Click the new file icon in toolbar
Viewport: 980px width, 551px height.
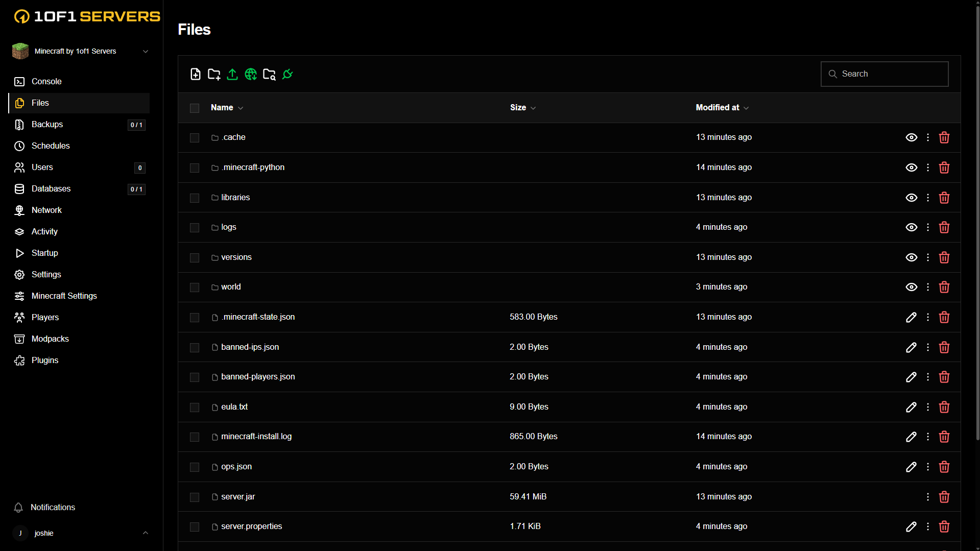(x=196, y=74)
